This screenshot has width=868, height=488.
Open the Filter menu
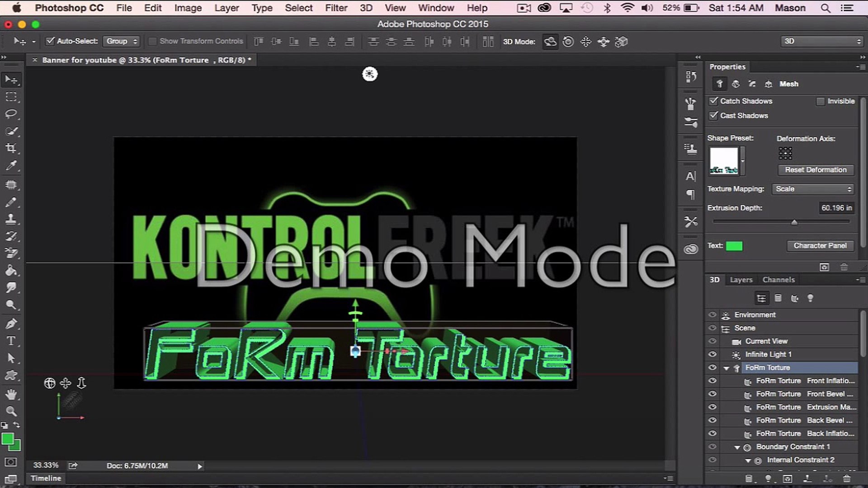click(x=336, y=8)
